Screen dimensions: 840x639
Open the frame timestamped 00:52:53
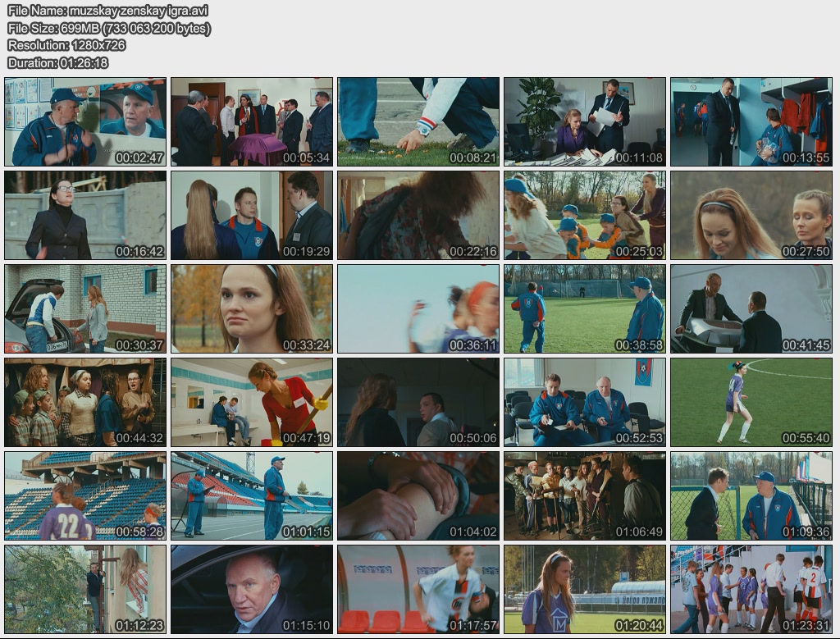585,403
